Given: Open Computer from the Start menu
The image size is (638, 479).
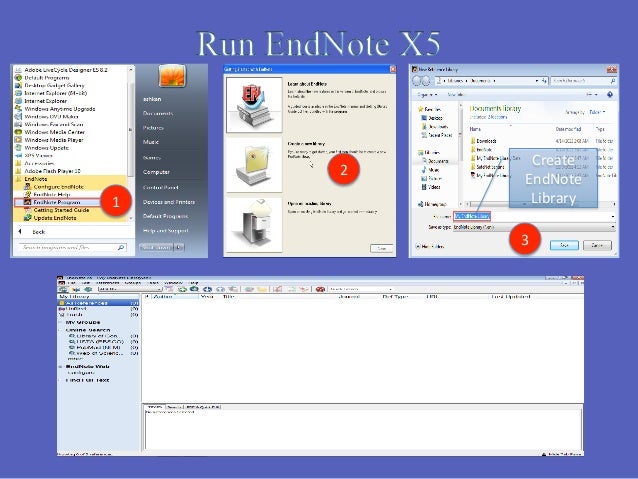Looking at the screenshot, I should pos(156,172).
